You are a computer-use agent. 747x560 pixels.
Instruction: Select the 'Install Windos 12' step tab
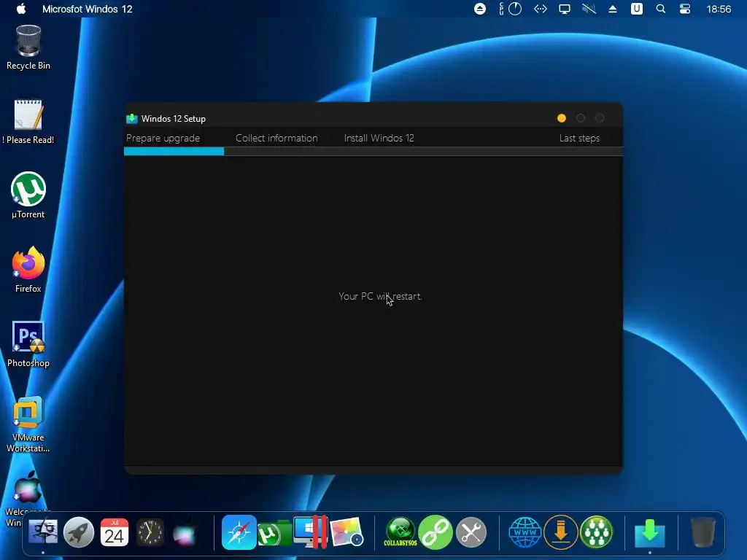[379, 138]
